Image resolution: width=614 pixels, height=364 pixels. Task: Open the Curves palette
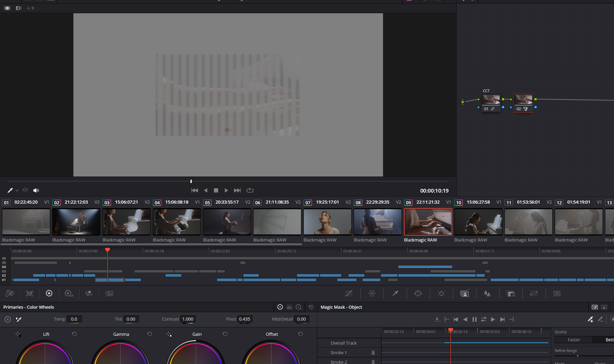click(349, 293)
